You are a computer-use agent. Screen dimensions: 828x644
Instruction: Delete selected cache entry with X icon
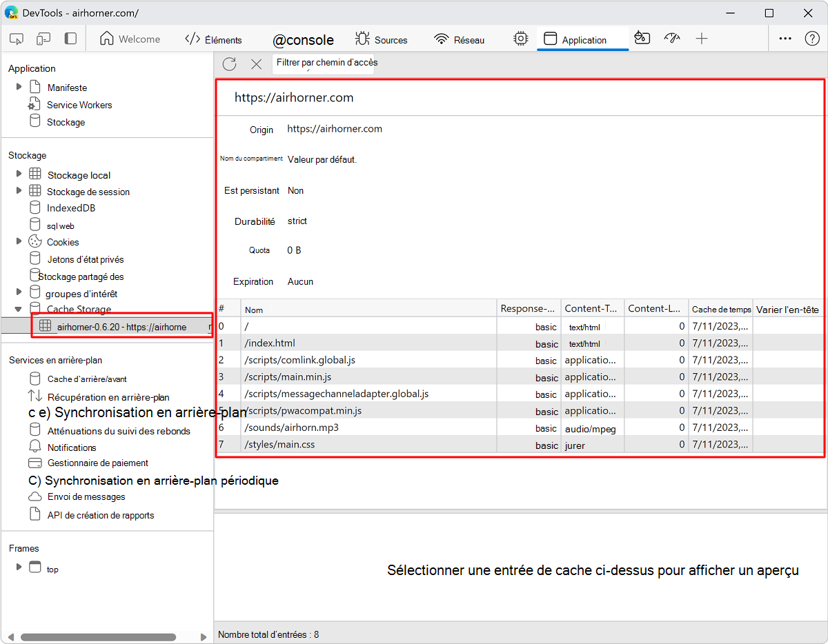coord(256,64)
